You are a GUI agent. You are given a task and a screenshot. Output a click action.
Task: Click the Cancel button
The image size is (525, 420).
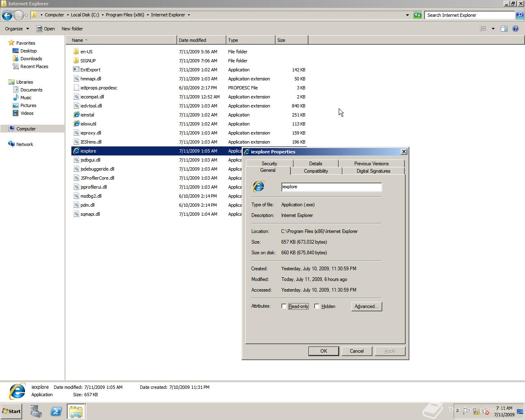point(357,351)
